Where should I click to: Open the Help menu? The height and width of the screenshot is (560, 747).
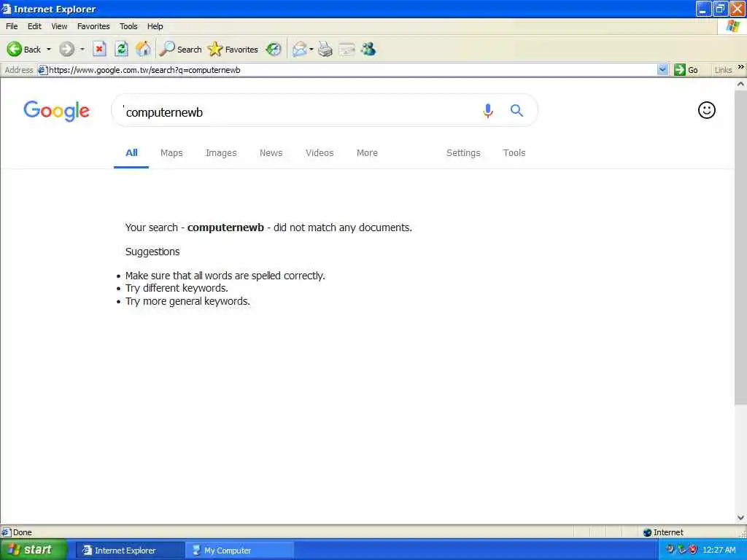155,26
